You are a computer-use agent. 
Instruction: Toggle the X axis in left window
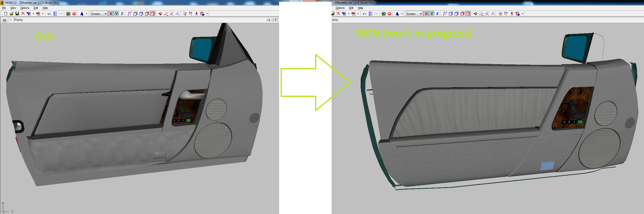coord(111,14)
